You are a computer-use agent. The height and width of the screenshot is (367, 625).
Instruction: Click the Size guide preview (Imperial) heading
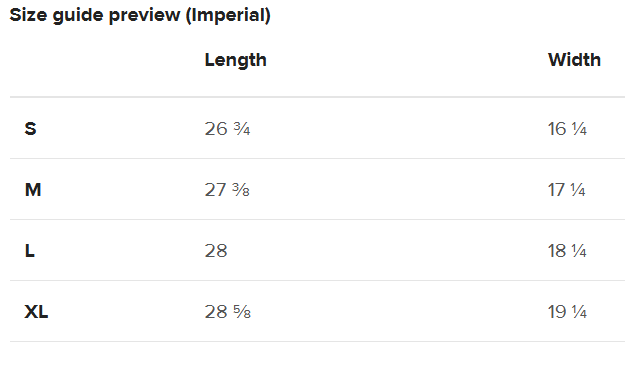(x=140, y=16)
